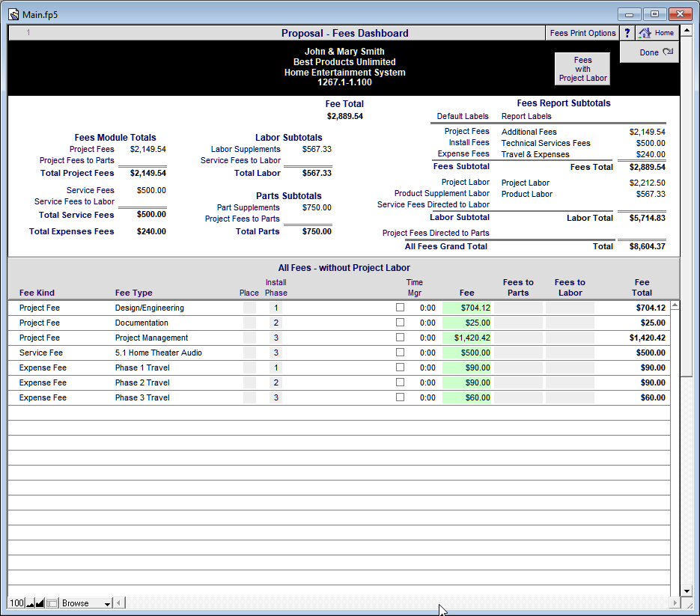Click the $500.00 green Fee field
This screenshot has height=616, width=700.
pos(466,353)
